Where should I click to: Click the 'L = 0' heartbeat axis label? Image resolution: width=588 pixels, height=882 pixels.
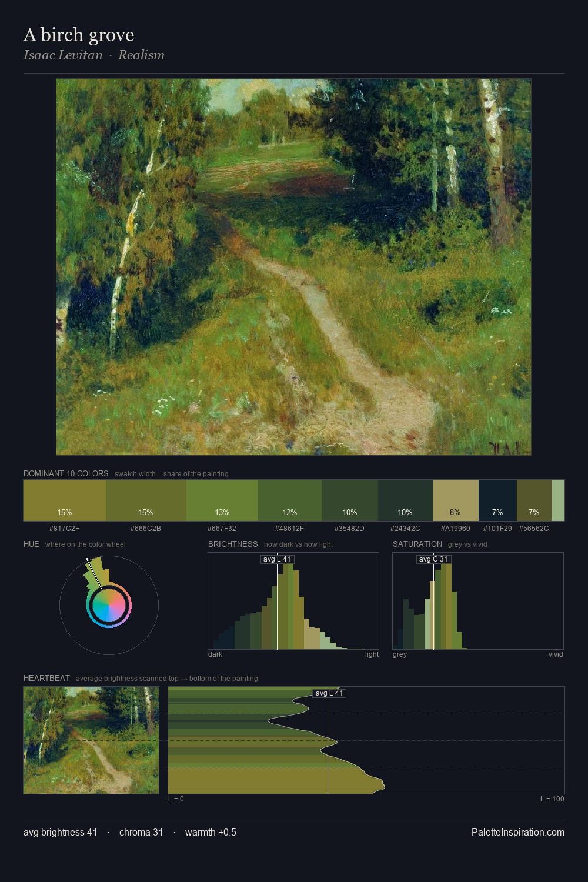(x=176, y=799)
